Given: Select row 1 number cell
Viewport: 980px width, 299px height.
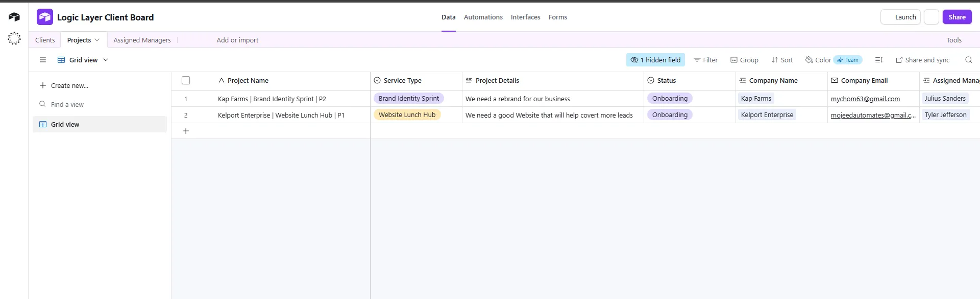Looking at the screenshot, I should click(186, 99).
